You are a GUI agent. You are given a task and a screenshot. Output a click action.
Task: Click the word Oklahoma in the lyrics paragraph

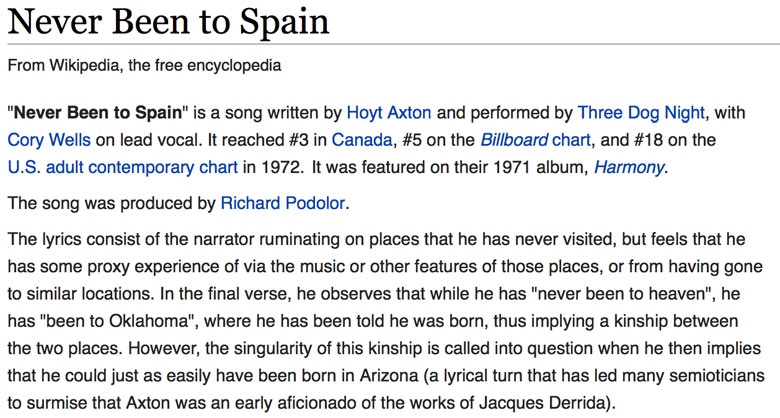(x=148, y=321)
